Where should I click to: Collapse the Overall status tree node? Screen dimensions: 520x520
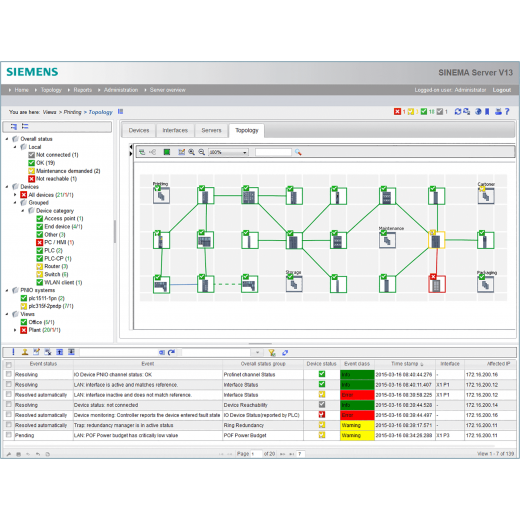pos(7,139)
